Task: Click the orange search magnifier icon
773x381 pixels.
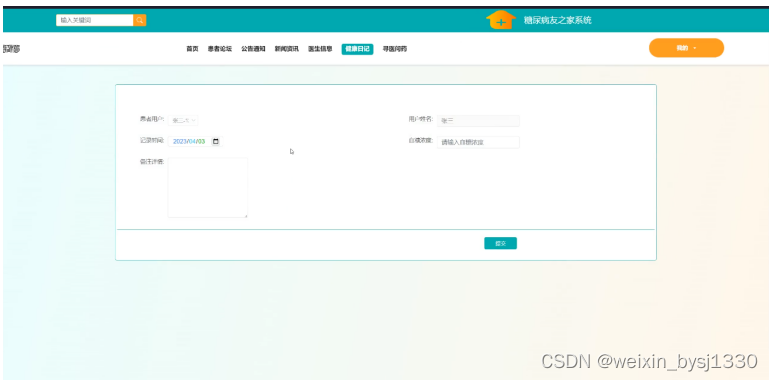Action: tap(140, 20)
